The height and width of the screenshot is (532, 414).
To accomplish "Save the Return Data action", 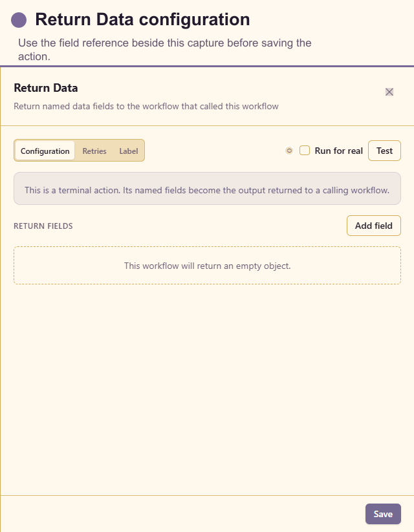I will click(383, 514).
